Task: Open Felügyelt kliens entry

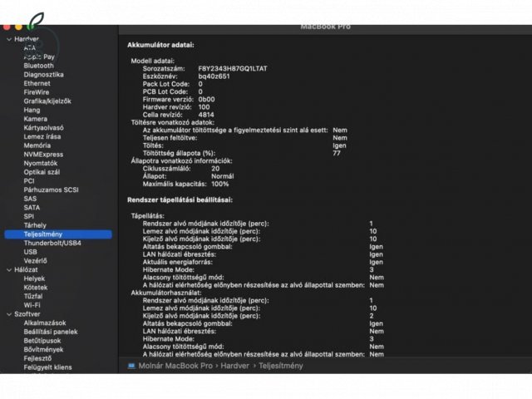Action: (48, 367)
